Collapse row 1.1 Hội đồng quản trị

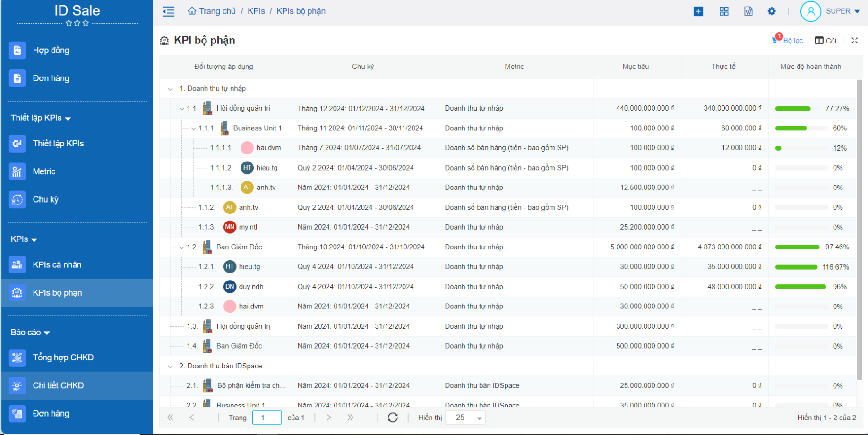[182, 109]
